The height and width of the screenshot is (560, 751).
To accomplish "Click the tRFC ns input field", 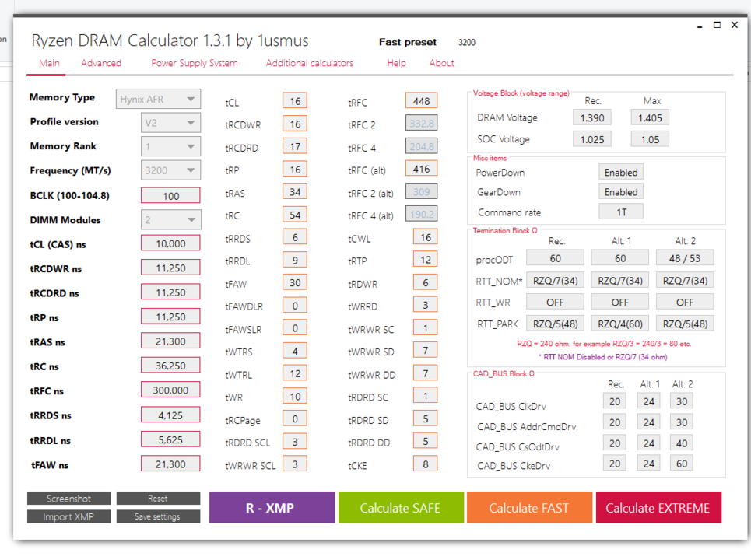I will click(x=170, y=390).
